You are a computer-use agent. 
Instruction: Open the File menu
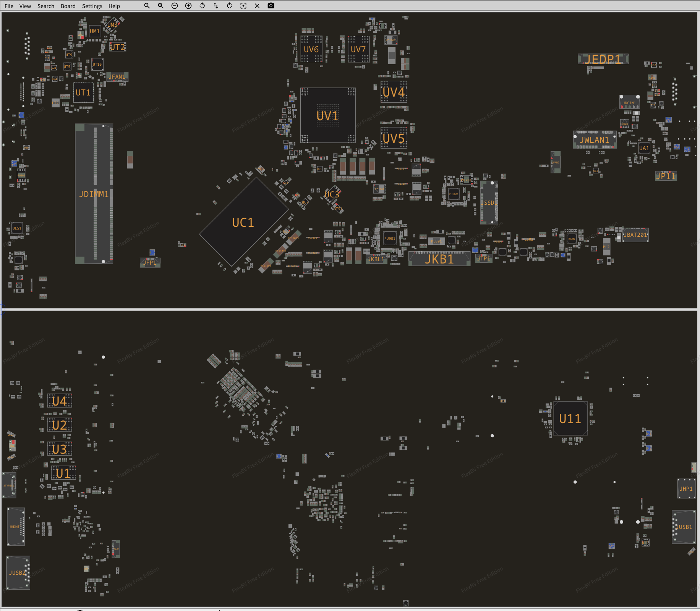coord(9,6)
